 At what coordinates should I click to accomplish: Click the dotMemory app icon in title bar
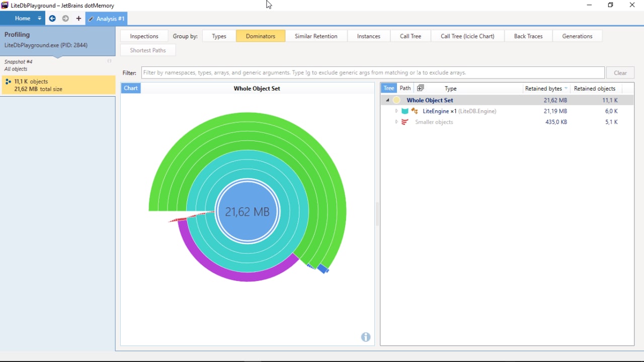[x=5, y=5]
